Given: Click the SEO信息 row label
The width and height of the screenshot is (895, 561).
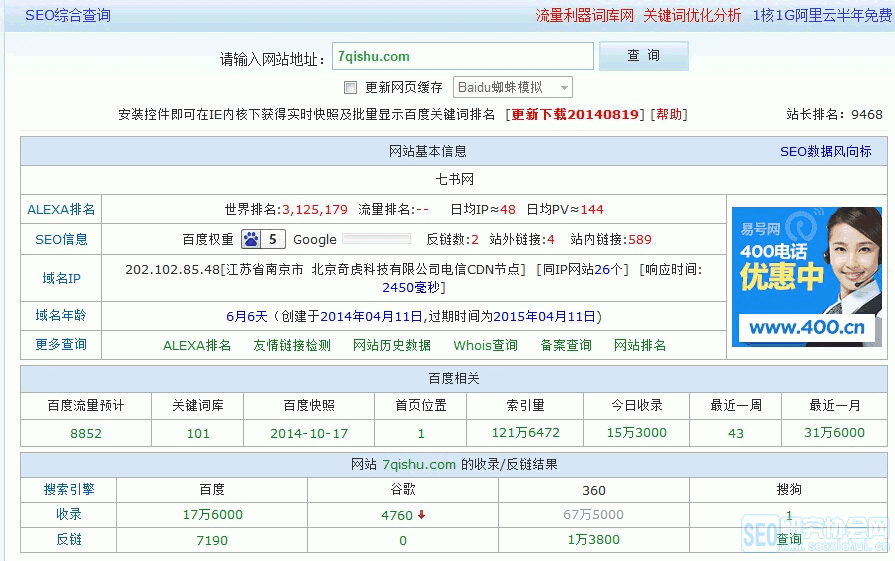Looking at the screenshot, I should (61, 239).
